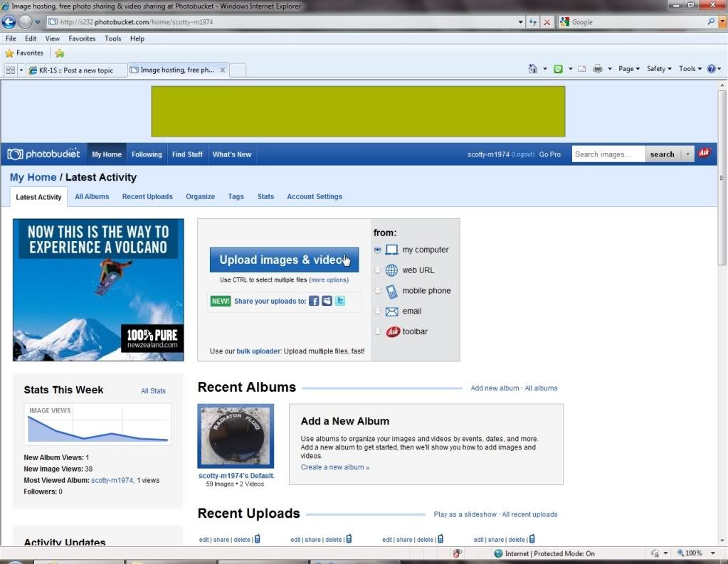
Task: Open recent pages dropdown next to Forward
Action: (x=38, y=22)
